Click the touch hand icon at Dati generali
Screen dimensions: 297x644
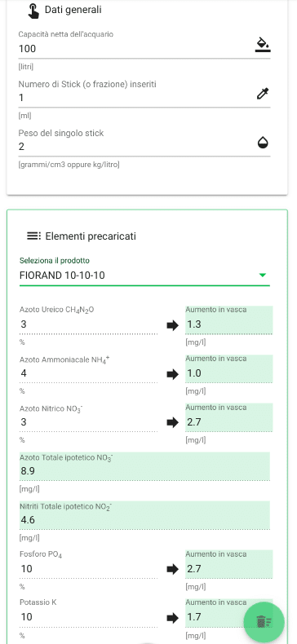pyautogui.click(x=33, y=11)
